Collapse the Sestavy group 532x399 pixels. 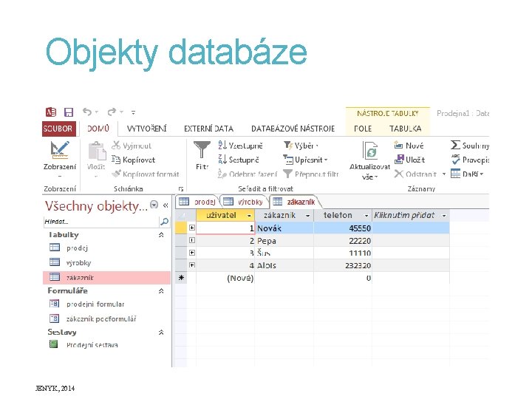162,332
